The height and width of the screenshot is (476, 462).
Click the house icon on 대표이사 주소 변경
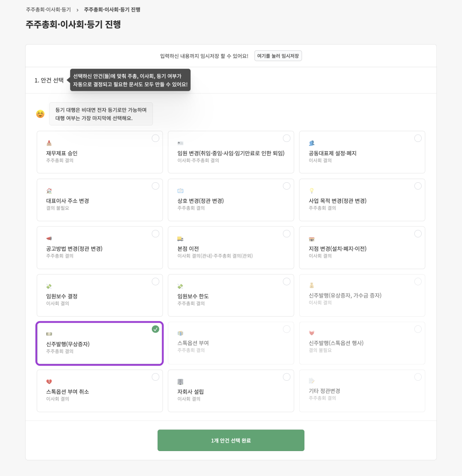[x=49, y=190]
